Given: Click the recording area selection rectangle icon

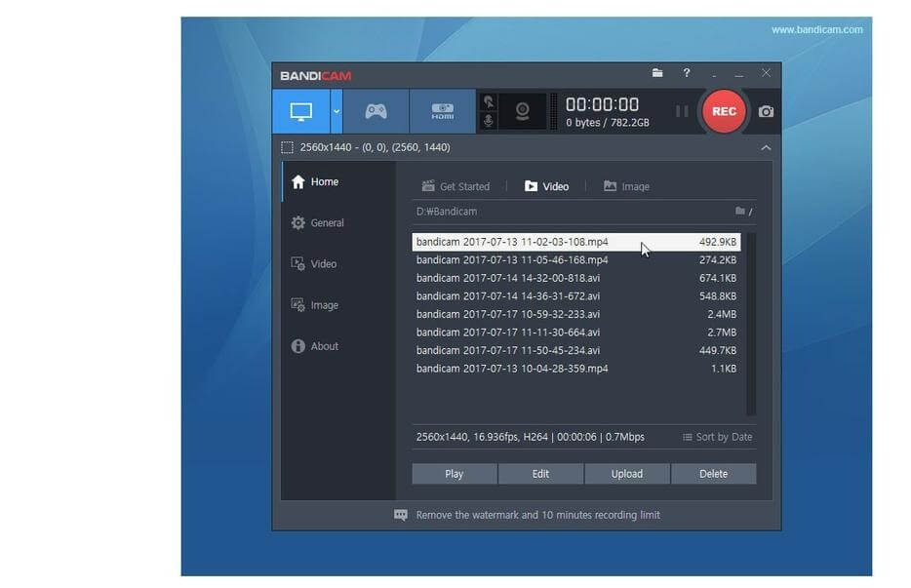Looking at the screenshot, I should [287, 147].
